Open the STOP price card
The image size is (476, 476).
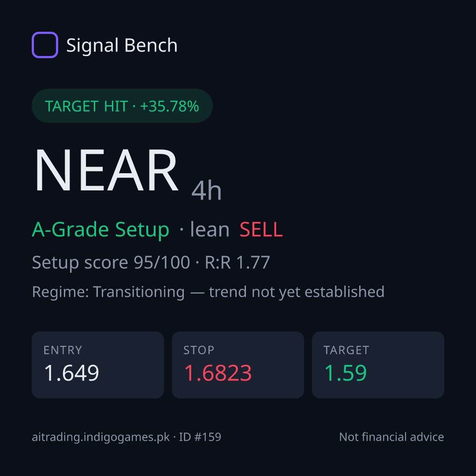coord(238,365)
